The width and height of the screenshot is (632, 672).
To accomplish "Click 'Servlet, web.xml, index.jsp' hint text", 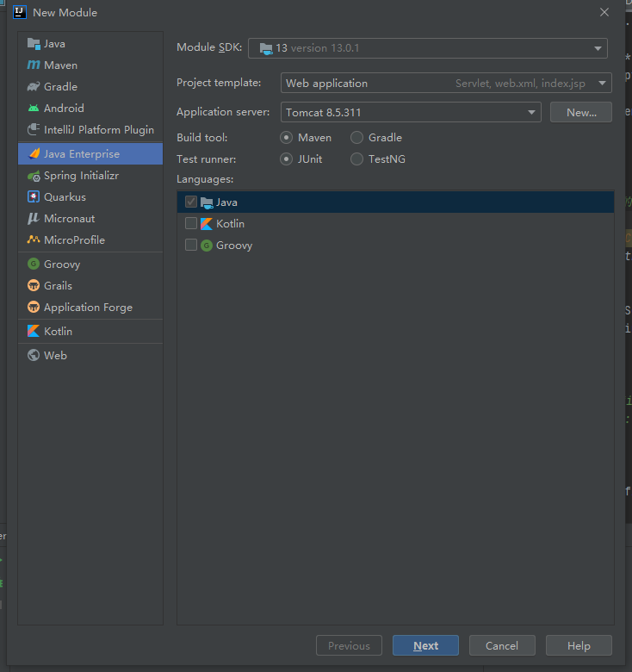I will coord(520,84).
